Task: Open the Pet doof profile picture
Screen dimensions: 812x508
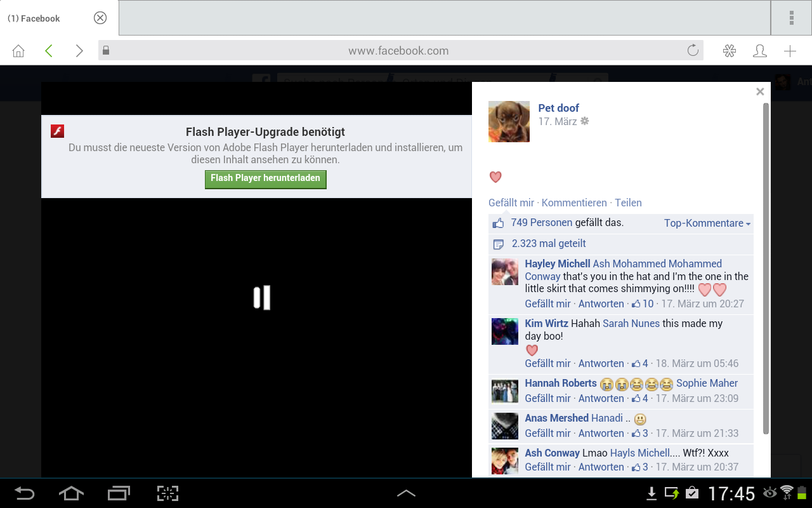Action: (509, 121)
